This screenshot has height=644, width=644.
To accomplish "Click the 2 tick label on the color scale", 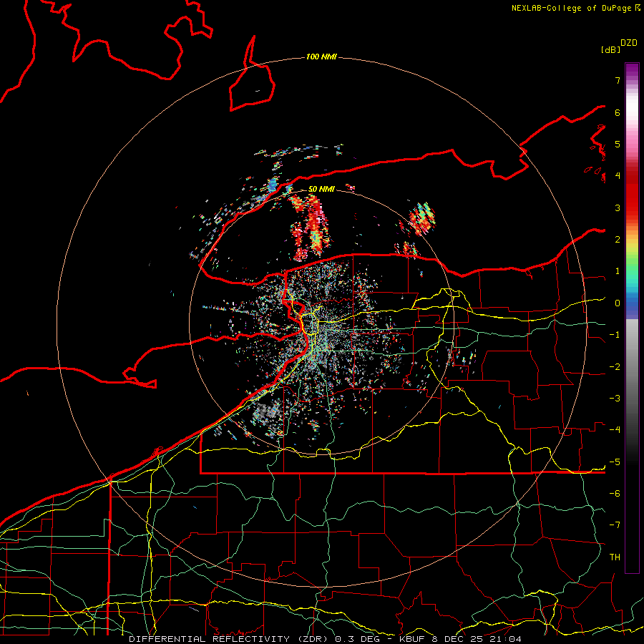I will (x=618, y=240).
